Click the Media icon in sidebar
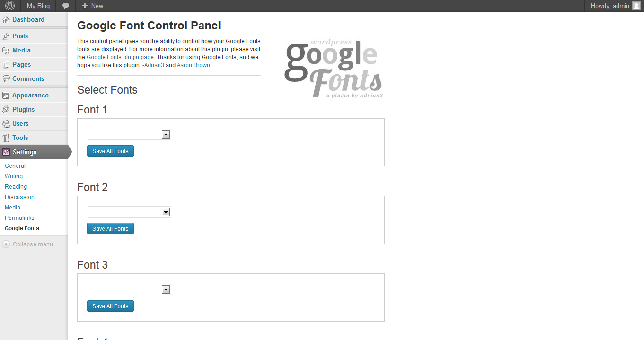This screenshot has height=340, width=644. tap(6, 51)
